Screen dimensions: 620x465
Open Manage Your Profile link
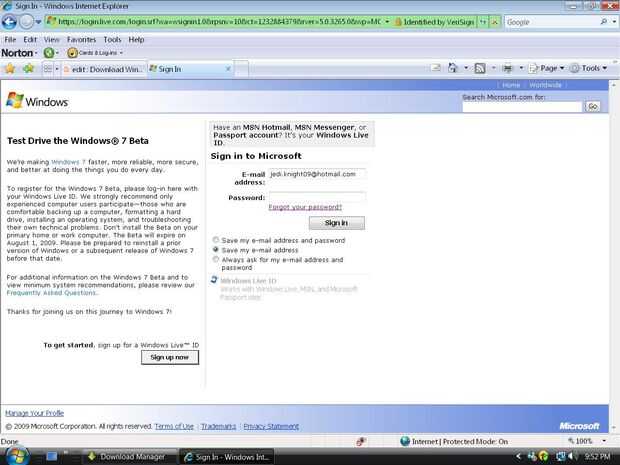click(34, 413)
